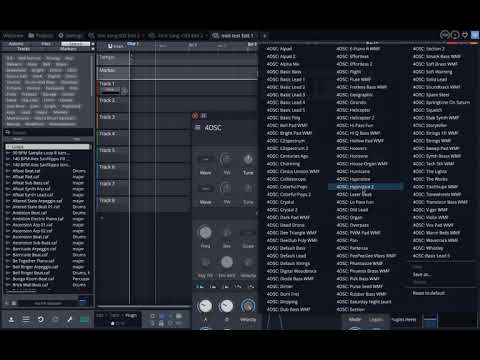480x360 pixels.
Task: Click the add track plus icon below Track 8
Action: 102,218
